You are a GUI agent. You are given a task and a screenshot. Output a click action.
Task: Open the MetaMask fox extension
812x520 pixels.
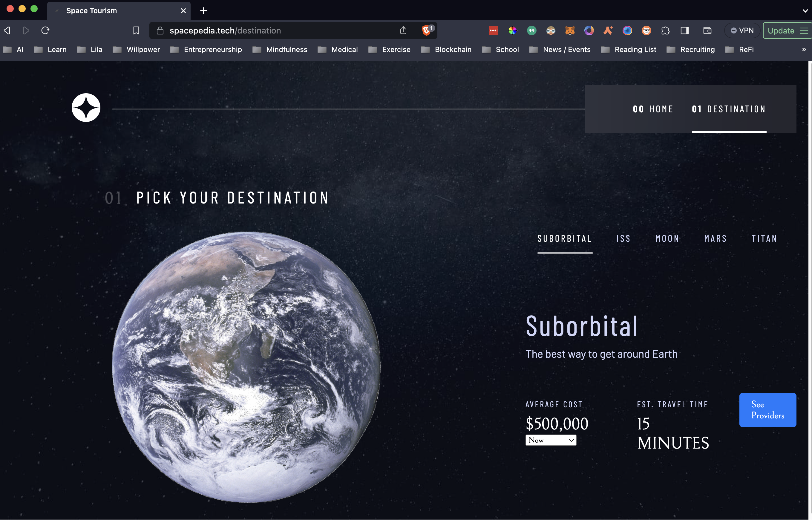(x=570, y=30)
